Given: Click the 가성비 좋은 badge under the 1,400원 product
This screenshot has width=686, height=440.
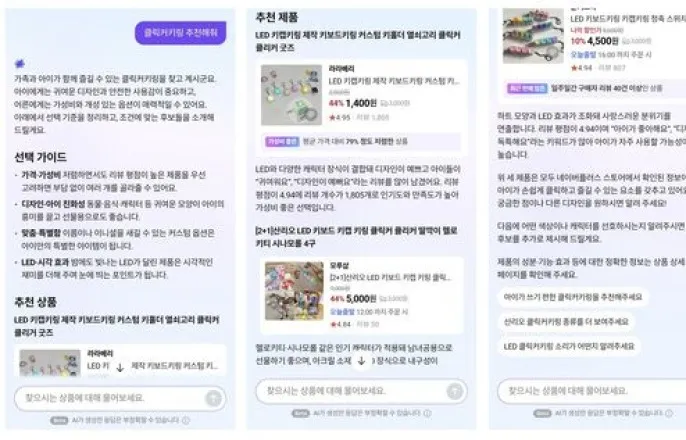Looking at the screenshot, I should [x=282, y=141].
